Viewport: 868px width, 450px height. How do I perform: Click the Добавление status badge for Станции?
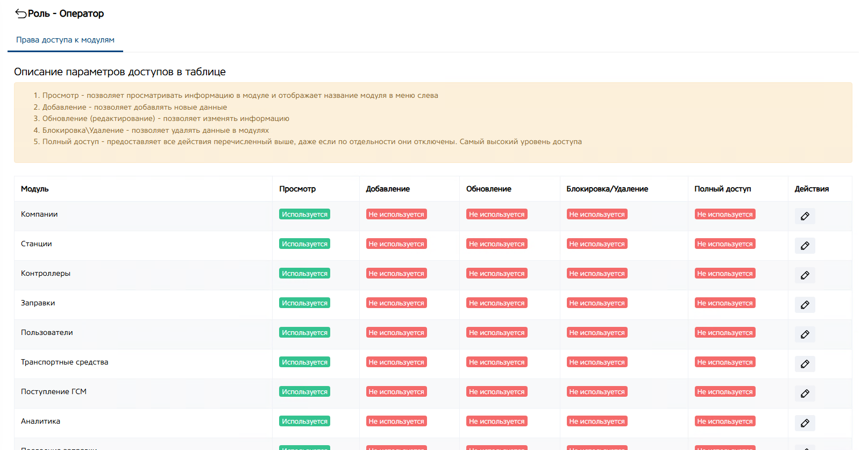click(396, 244)
